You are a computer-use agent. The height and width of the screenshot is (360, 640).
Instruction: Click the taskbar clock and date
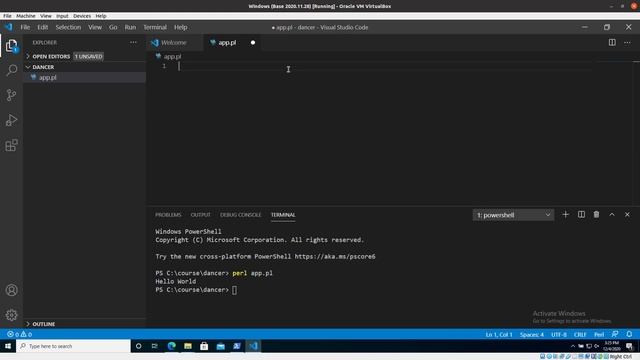pyautogui.click(x=612, y=346)
